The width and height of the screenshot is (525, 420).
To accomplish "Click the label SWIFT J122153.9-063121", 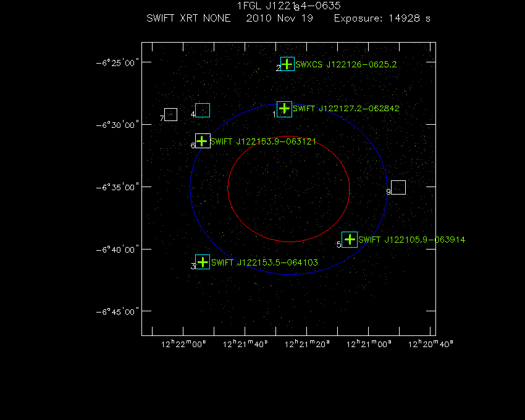I will (263, 141).
